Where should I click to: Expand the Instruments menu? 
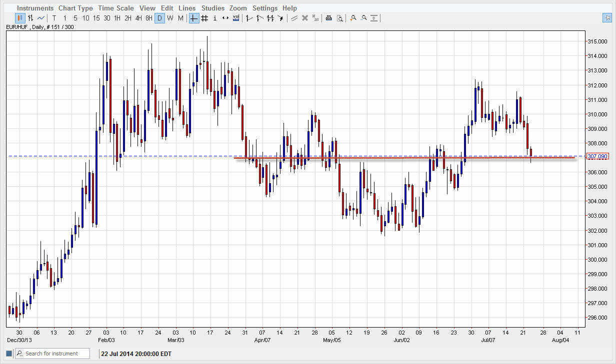click(35, 8)
